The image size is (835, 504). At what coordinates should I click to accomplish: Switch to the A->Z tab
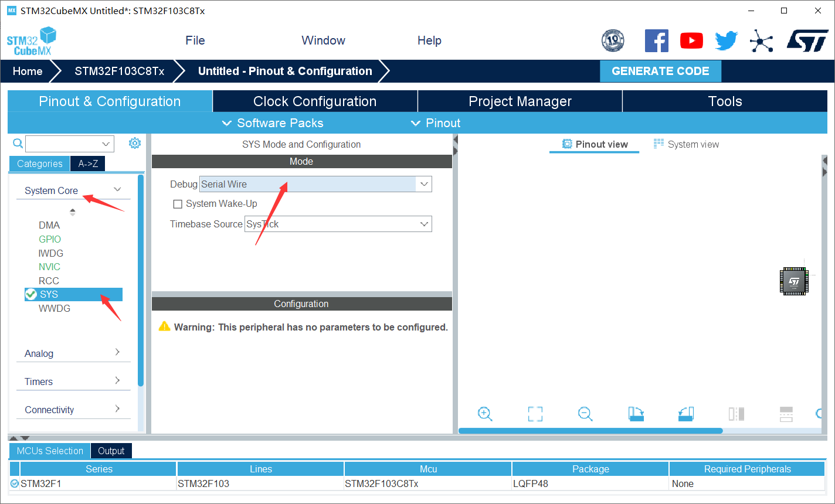88,164
